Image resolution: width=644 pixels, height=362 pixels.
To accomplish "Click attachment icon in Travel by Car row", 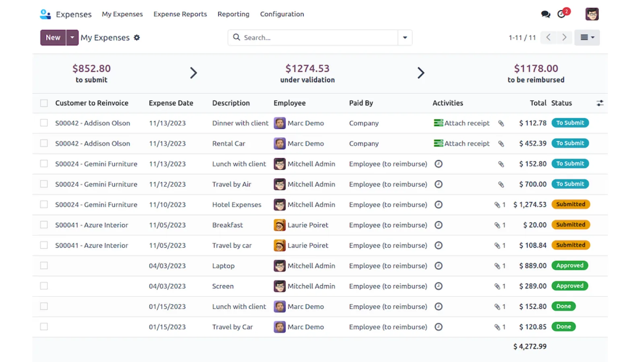I will [500, 327].
